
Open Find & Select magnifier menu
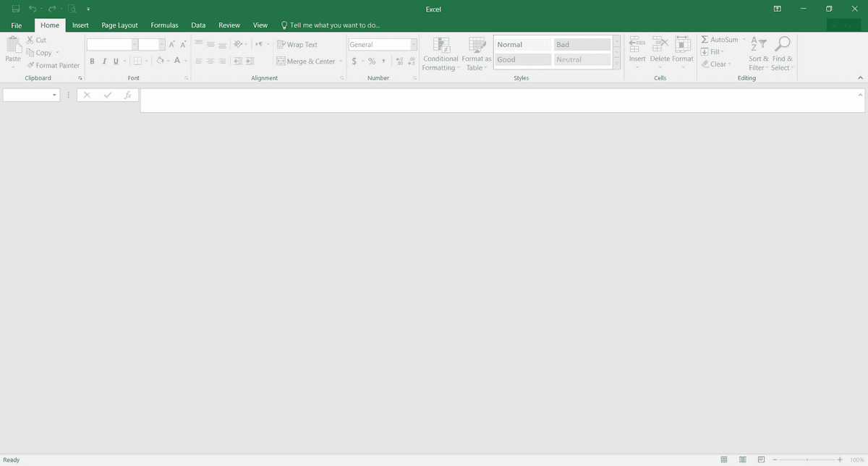782,54
